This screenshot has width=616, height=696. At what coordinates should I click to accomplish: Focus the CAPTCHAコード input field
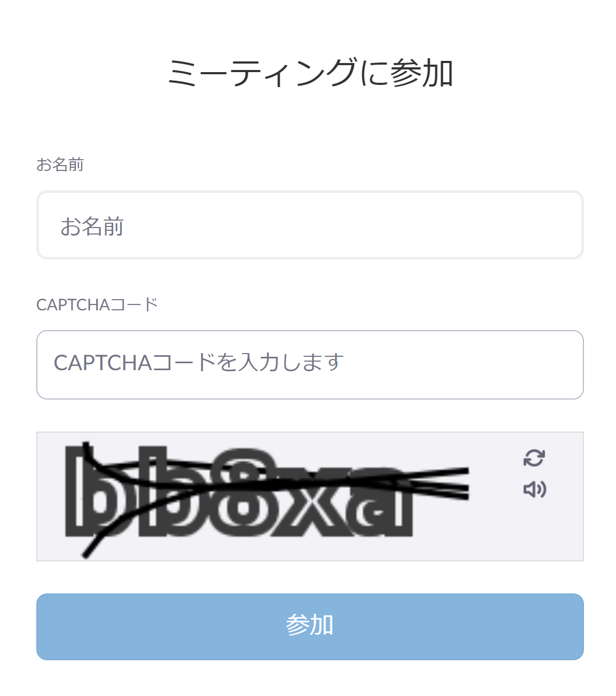310,365
